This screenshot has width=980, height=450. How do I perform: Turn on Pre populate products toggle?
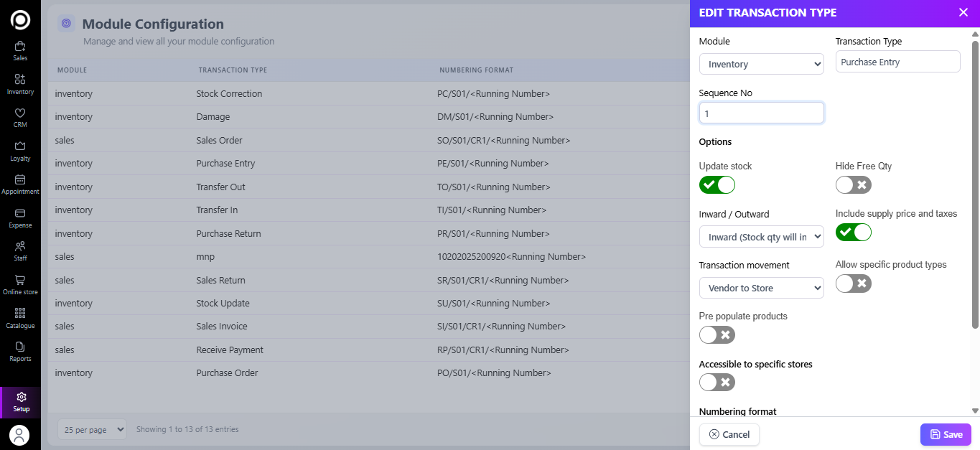click(717, 335)
